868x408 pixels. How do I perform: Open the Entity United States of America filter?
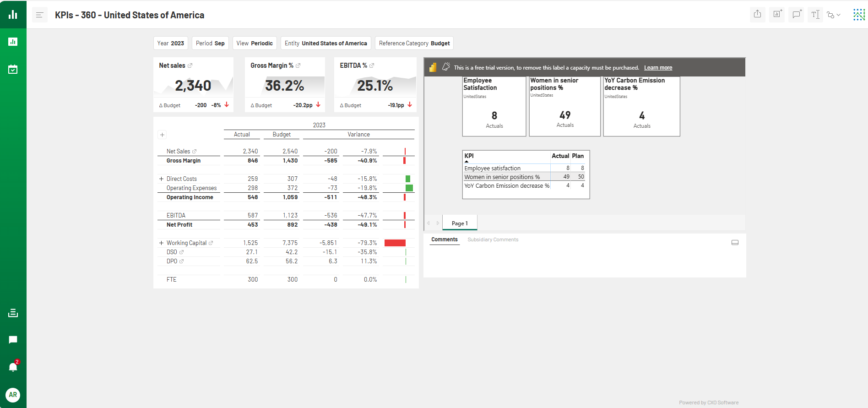[x=325, y=44]
